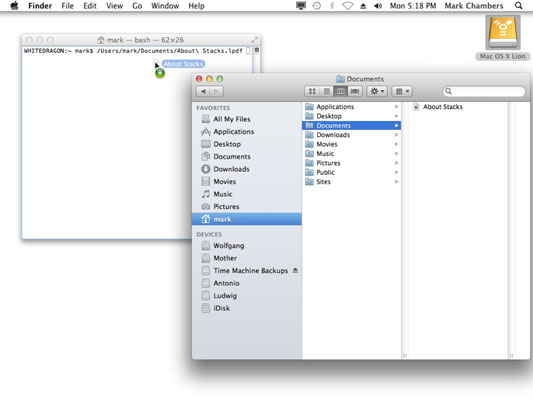Open the Arrange items dropdown
This screenshot has width=533, height=400.
pos(402,91)
